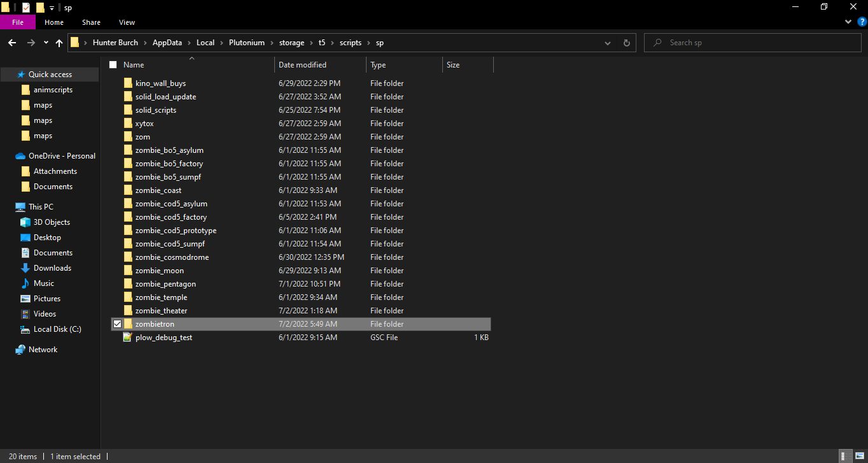Click the Back navigation arrow

12,43
